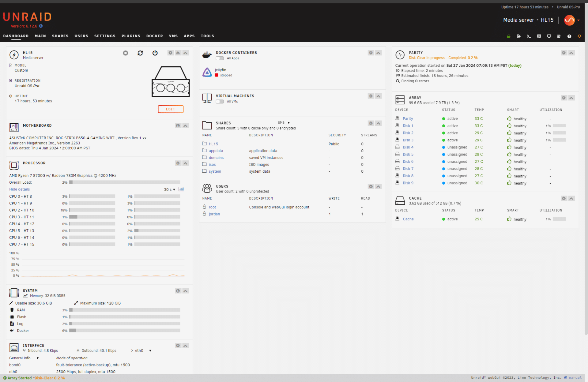Click the stop array icon in HL15 panel
588x382 pixels.
pos(126,53)
